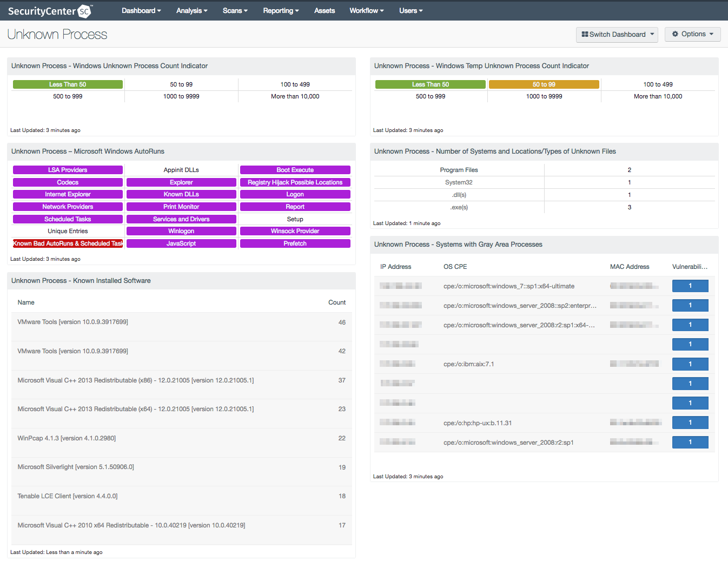Open the Options gear dropdown
This screenshot has height=567, width=728.
tap(693, 34)
